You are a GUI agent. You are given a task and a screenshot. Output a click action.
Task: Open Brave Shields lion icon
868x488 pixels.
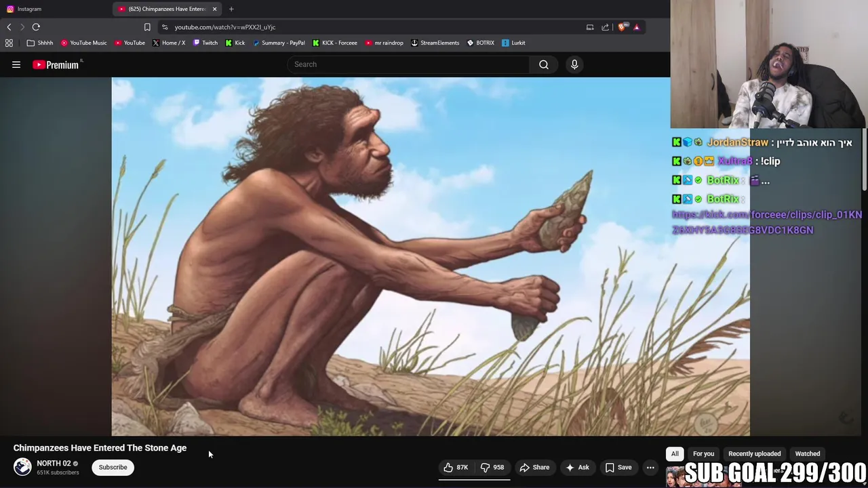(622, 27)
